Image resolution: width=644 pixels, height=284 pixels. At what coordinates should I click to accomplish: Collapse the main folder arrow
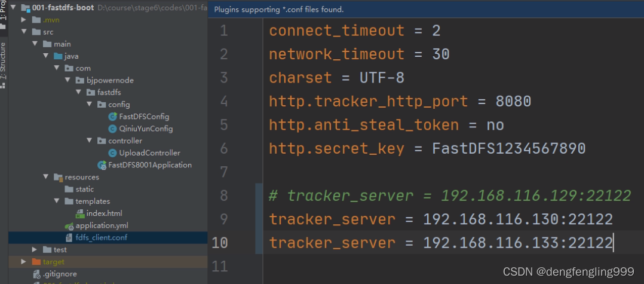pyautogui.click(x=35, y=44)
